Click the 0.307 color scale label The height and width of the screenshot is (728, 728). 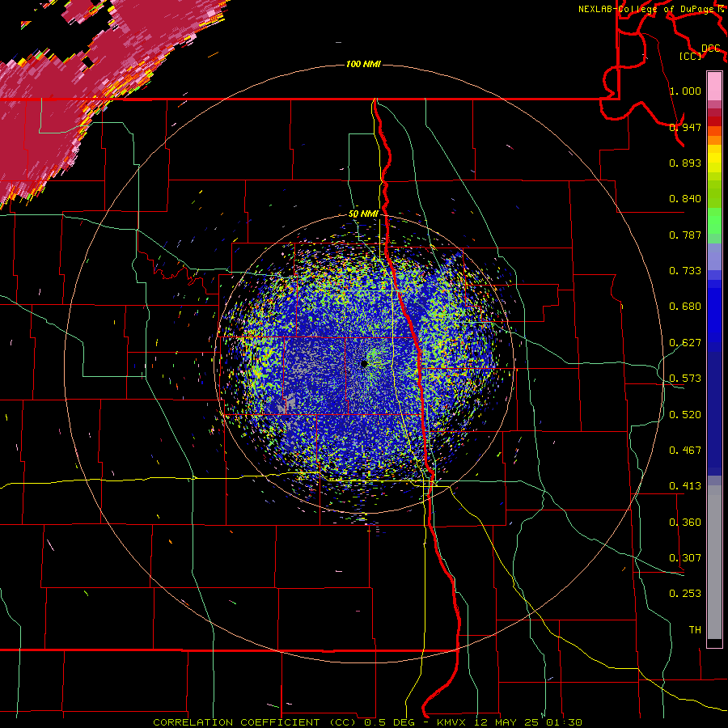[685, 558]
